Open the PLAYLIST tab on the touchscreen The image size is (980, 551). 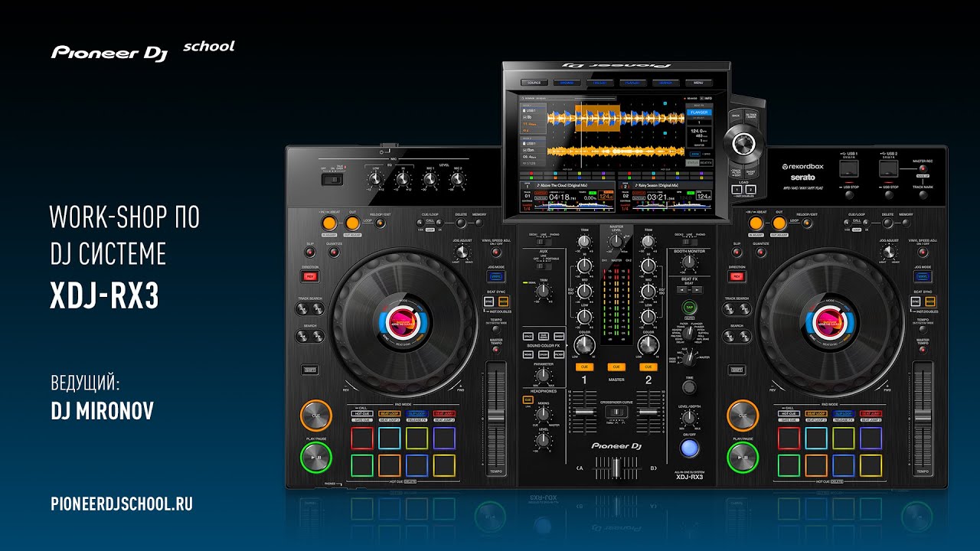(x=632, y=82)
